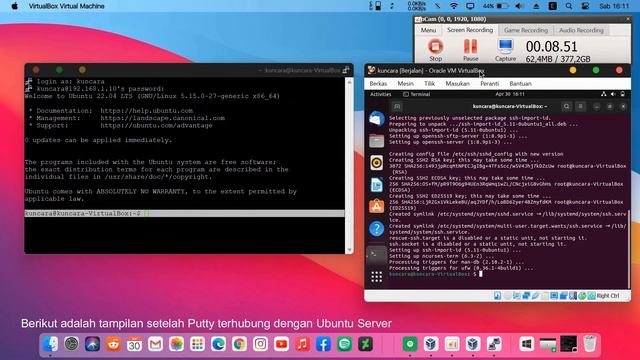This screenshot has height=360, width=640.
Task: Click Apple menu icon
Action: (14, 6)
